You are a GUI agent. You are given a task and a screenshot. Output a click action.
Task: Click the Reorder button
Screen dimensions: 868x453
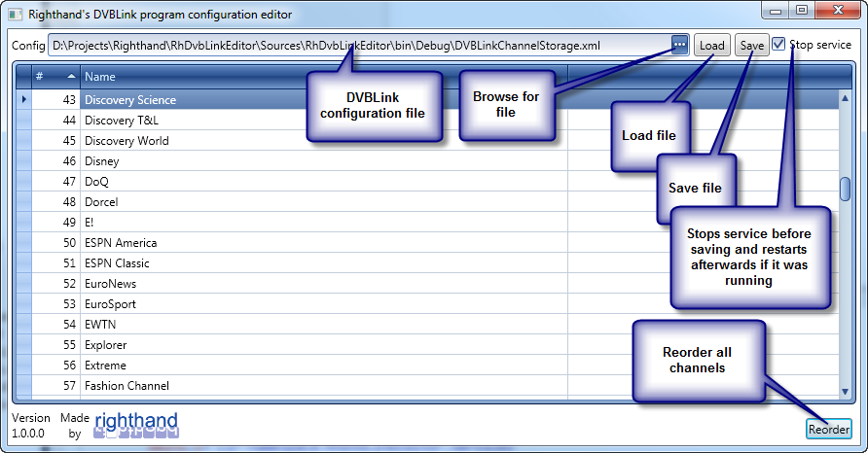click(828, 429)
